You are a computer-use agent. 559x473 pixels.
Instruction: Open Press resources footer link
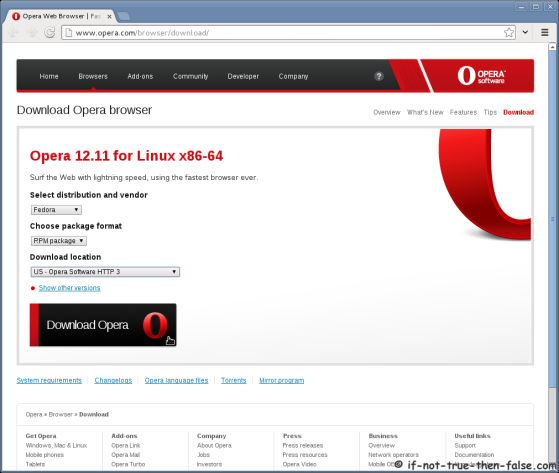coord(305,455)
